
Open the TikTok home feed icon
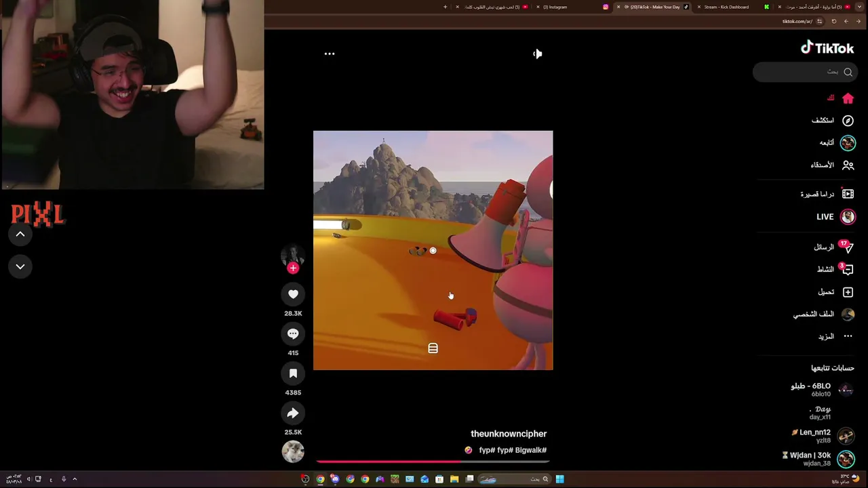click(848, 98)
